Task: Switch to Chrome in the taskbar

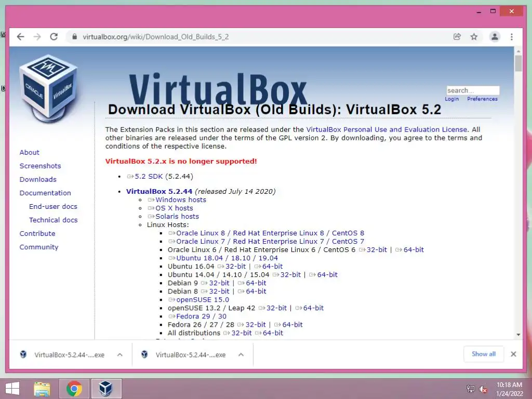Action: pos(74,389)
